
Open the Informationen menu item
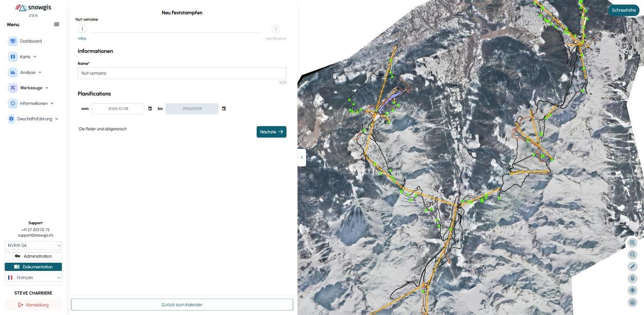coord(33,103)
